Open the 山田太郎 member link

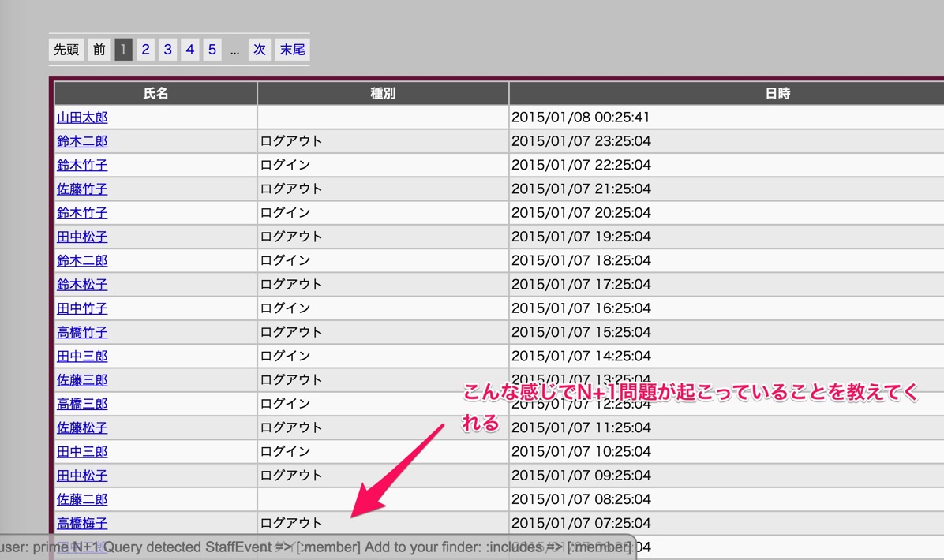(x=82, y=118)
